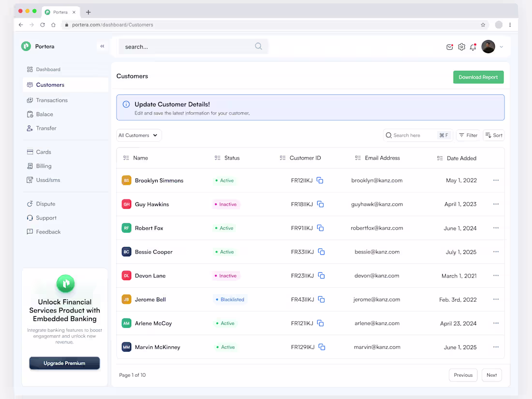This screenshot has height=399, width=532.
Task: Copy customer ID FR129IKJ
Action: [322, 347]
